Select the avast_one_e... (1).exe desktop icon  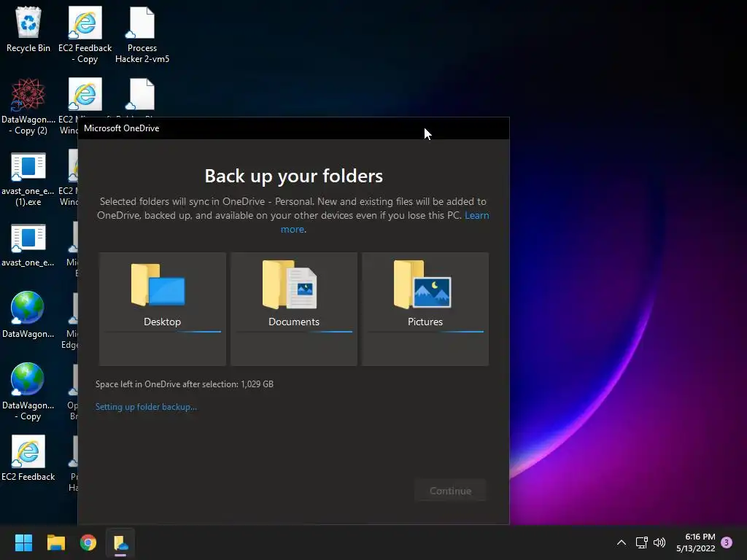point(28,179)
